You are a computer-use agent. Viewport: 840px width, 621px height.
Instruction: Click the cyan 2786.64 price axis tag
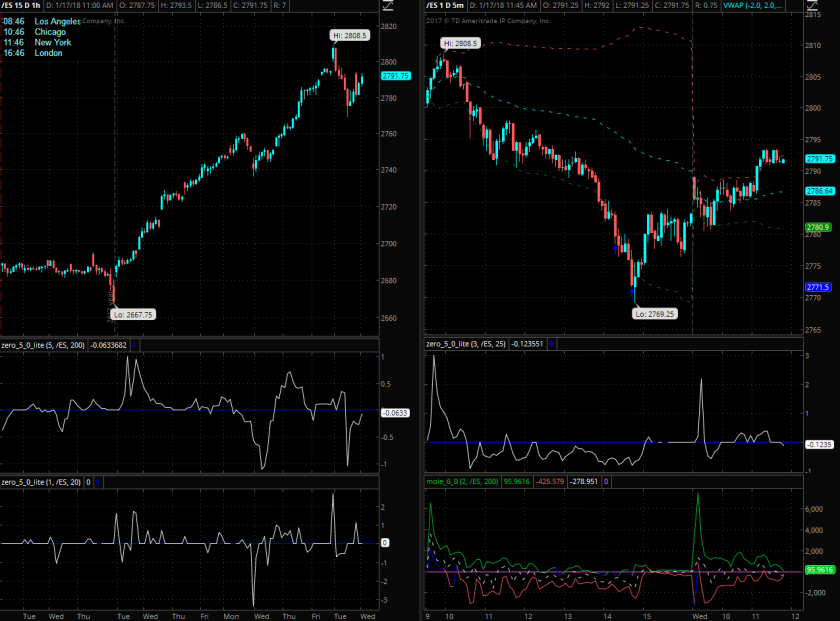point(821,190)
